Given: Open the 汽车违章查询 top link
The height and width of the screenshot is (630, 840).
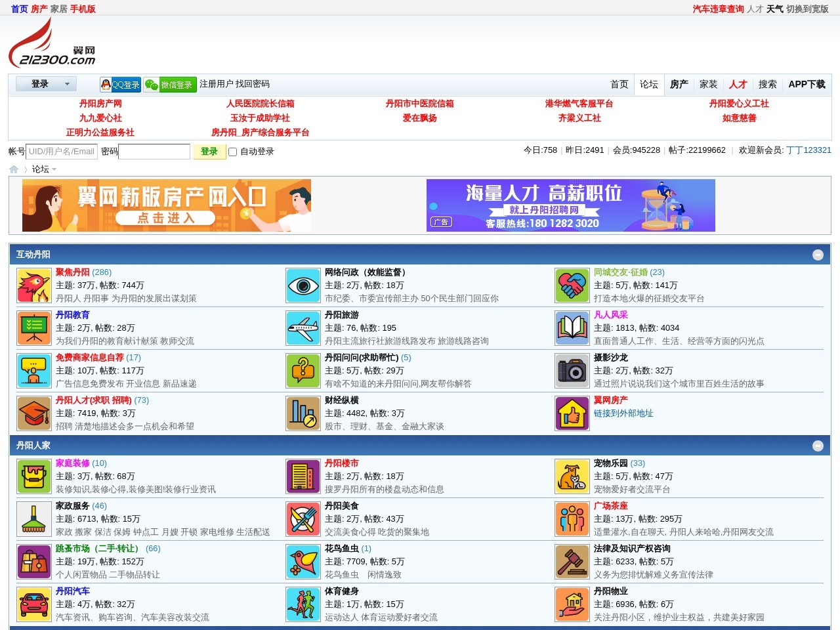Looking at the screenshot, I should 719,9.
